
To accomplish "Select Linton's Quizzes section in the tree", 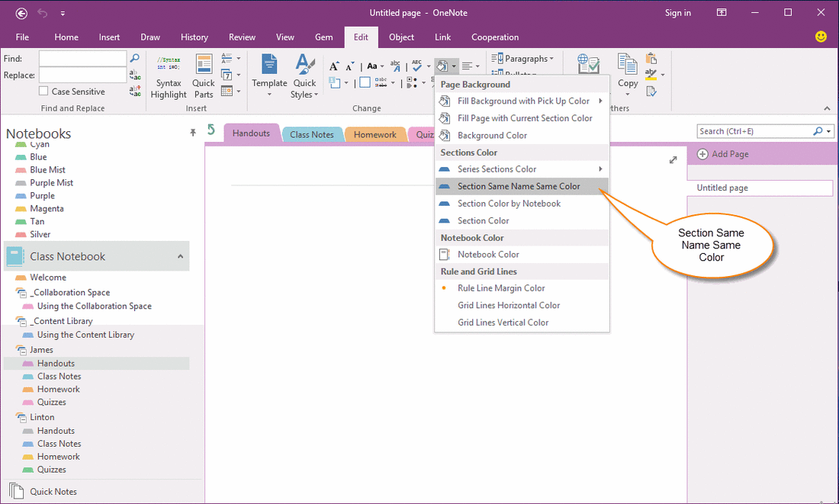I will tap(52, 469).
